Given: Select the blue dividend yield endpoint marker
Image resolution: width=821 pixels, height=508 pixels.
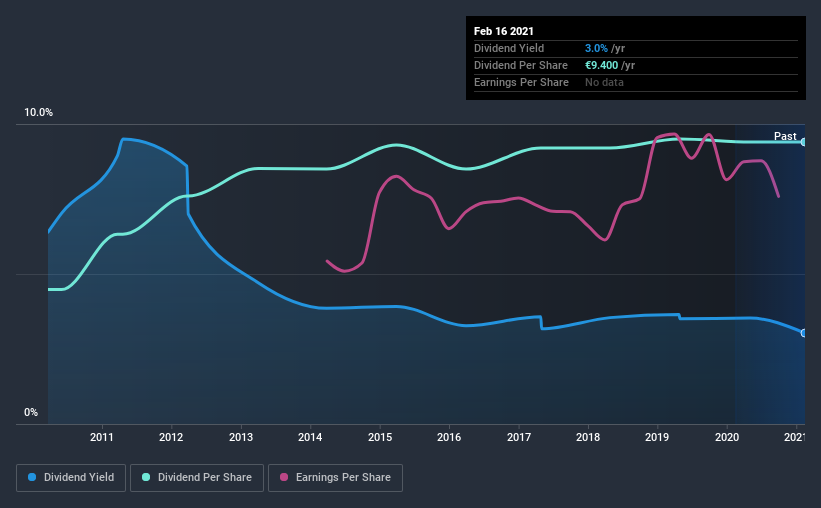Looking at the screenshot, I should (x=803, y=333).
